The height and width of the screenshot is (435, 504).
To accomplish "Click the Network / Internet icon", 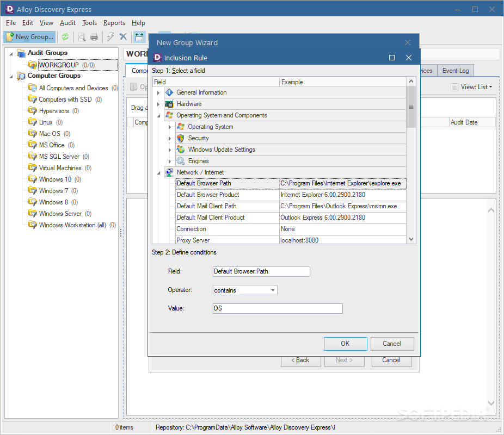I will pos(169,172).
